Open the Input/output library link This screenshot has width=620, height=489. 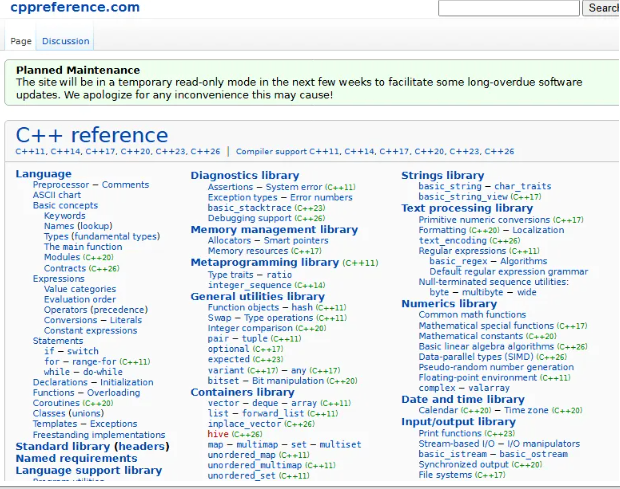coord(458,421)
